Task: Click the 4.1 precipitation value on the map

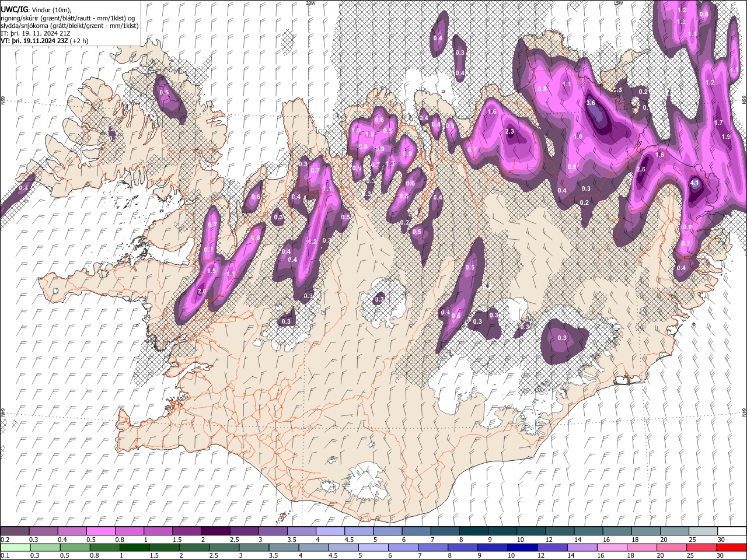Action: click(694, 183)
